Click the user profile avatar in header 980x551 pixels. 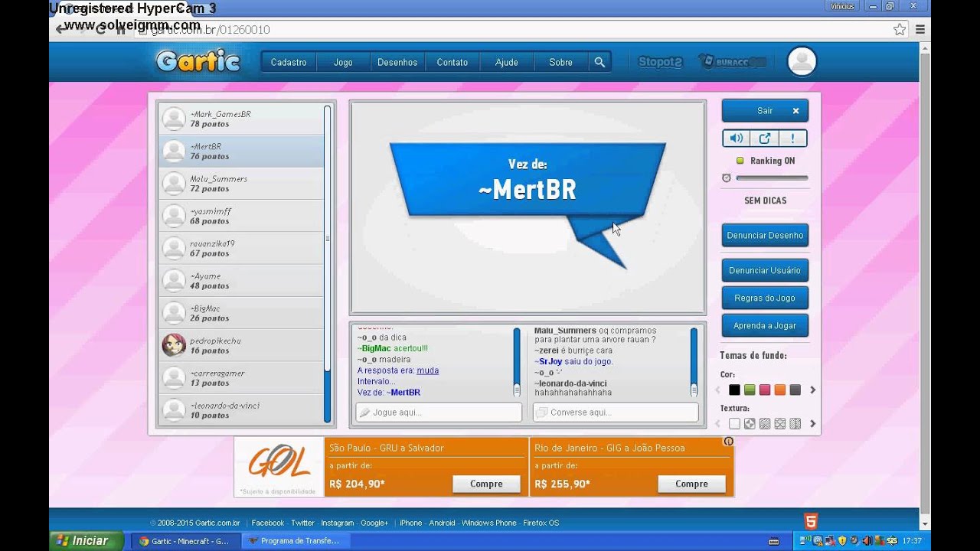coord(802,62)
